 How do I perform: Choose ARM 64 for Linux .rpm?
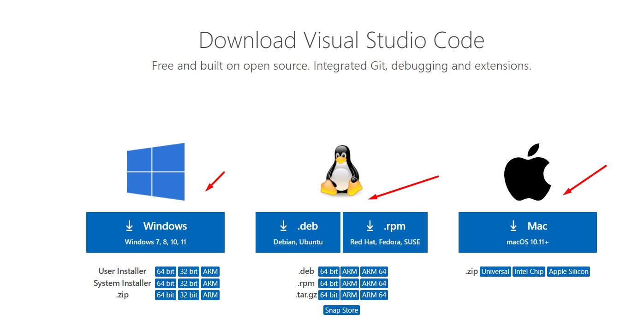[374, 284]
